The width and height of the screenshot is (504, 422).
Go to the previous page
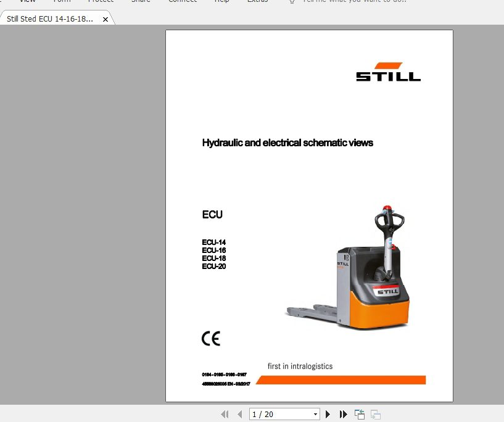[240, 414]
